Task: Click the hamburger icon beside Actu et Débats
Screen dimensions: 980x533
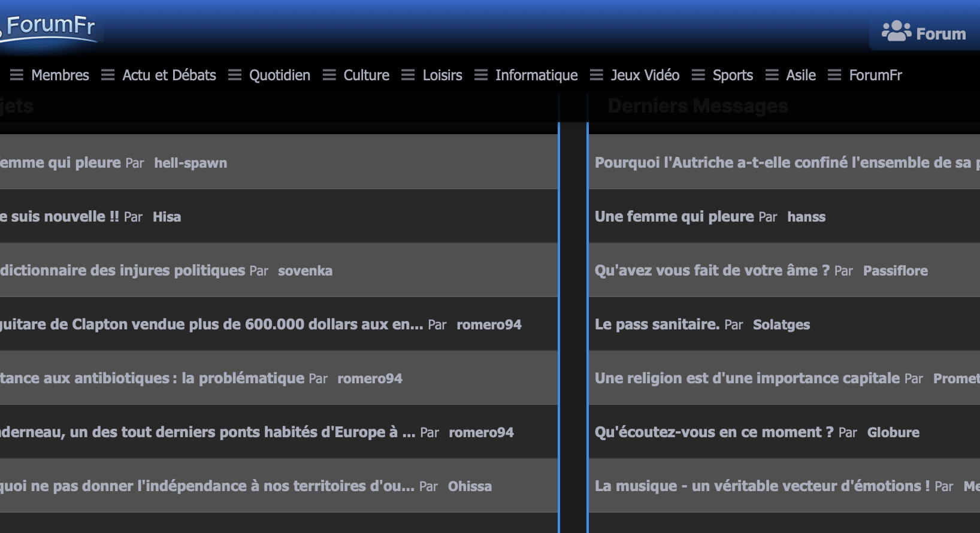Action: click(108, 75)
